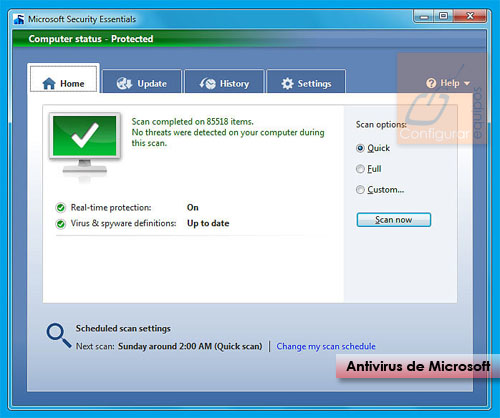
Task: Close the Microsoft Security Essentials window
Action: (470, 16)
